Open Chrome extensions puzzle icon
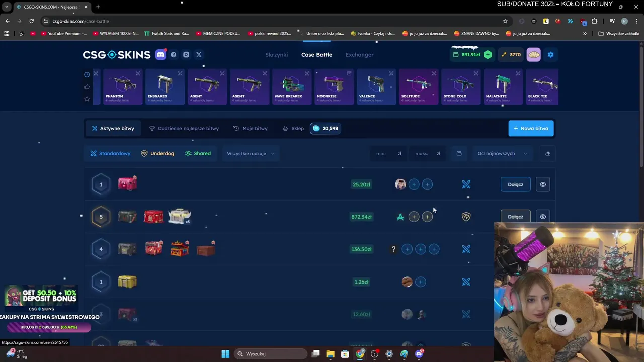 point(595,21)
